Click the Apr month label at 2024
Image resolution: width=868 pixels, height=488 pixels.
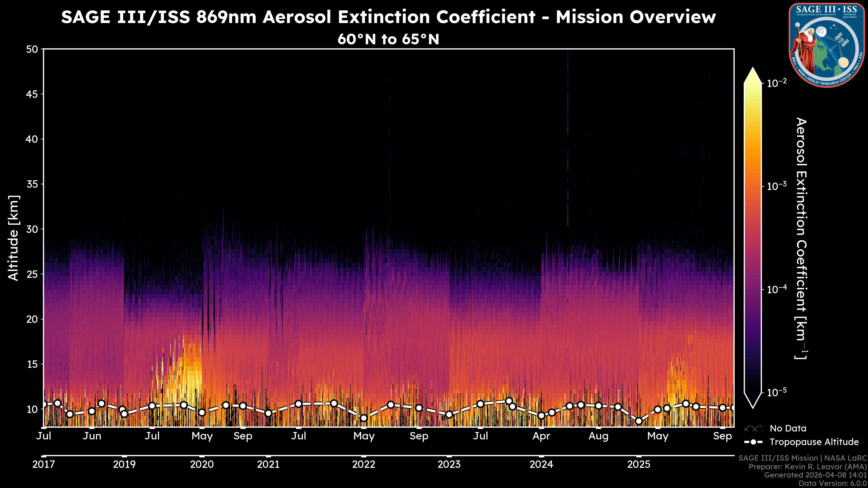click(541, 436)
